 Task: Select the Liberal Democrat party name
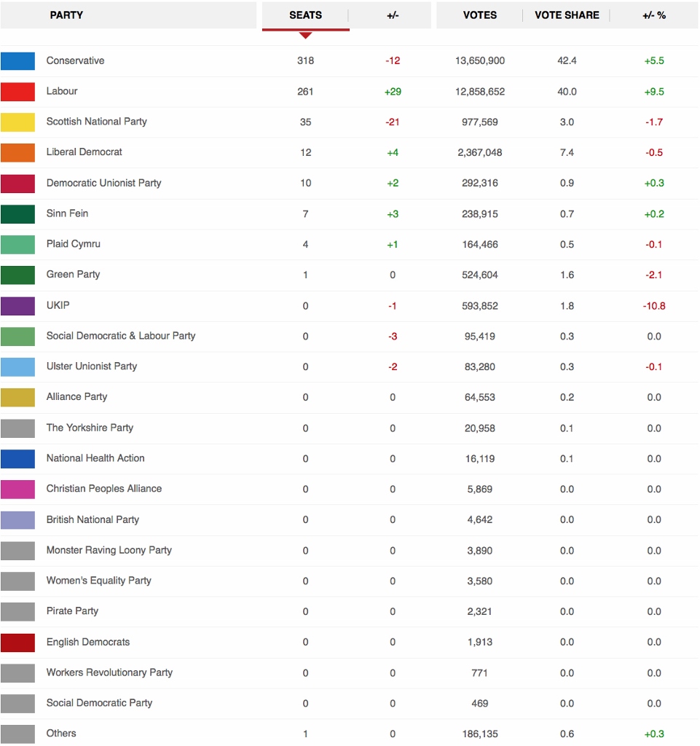pyautogui.click(x=84, y=152)
